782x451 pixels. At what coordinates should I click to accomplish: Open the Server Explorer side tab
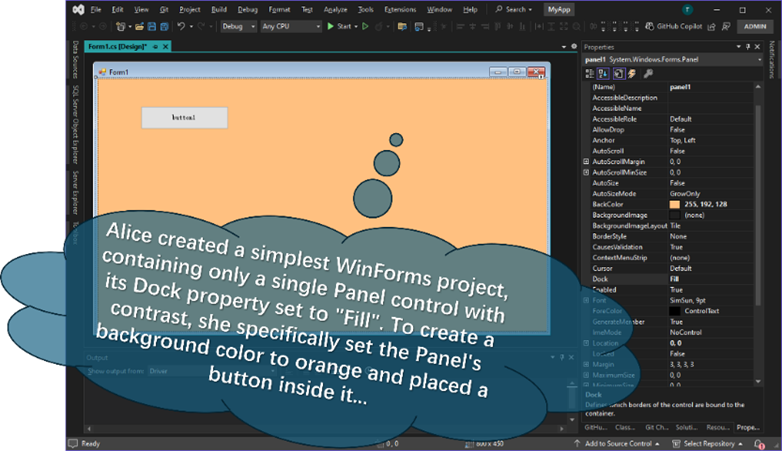(75, 193)
